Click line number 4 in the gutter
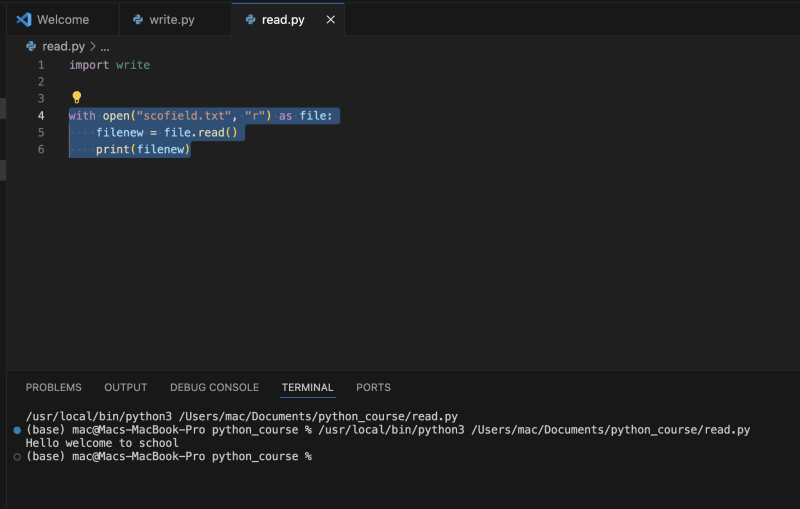 (x=41, y=116)
